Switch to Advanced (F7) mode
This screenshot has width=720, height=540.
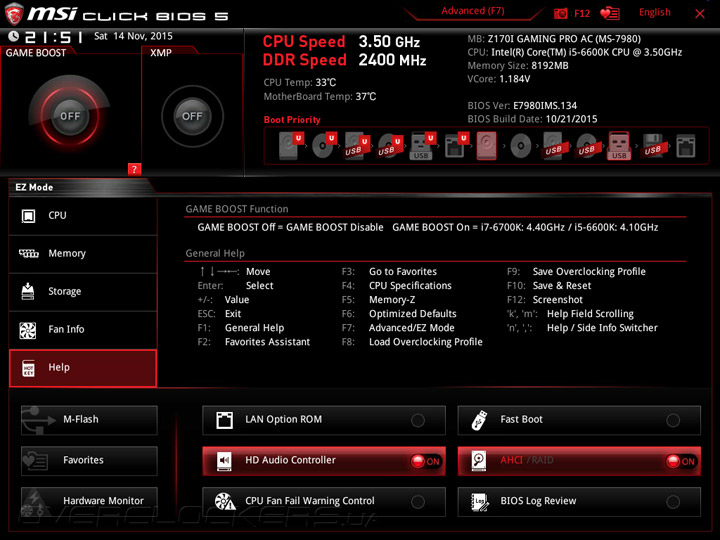pos(473,11)
